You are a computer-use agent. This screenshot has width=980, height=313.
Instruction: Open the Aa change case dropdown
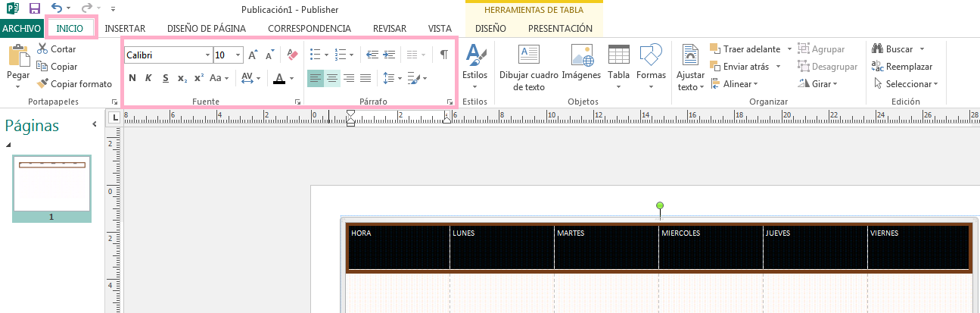pyautogui.click(x=219, y=77)
